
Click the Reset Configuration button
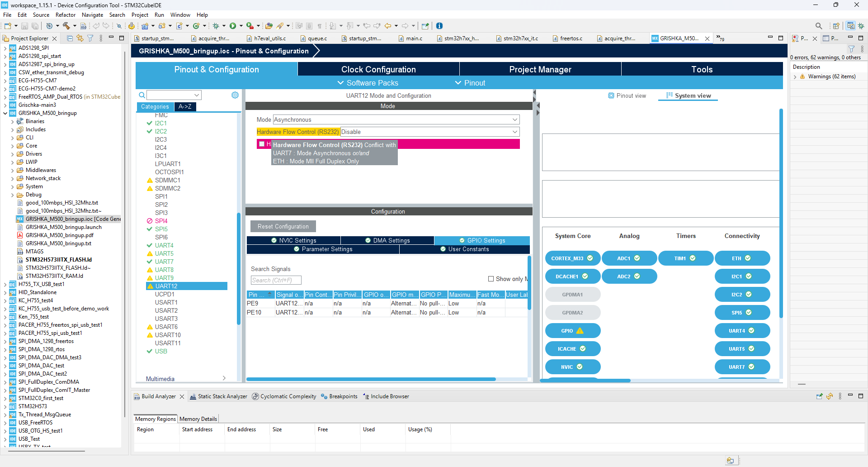point(283,226)
